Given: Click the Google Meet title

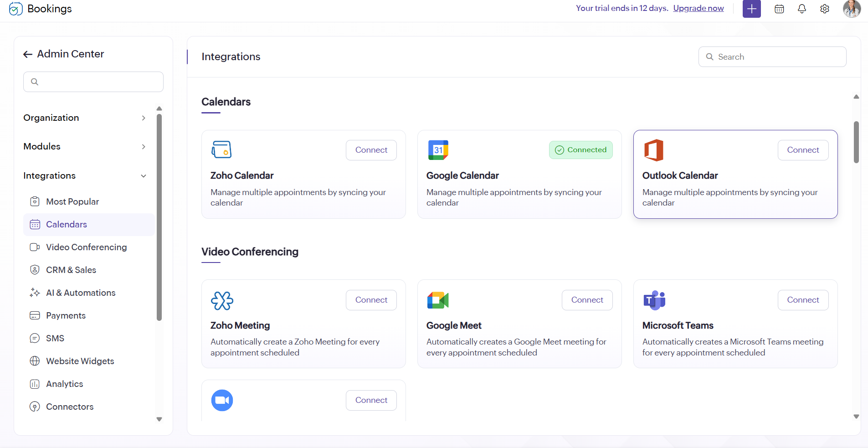Looking at the screenshot, I should (454, 325).
